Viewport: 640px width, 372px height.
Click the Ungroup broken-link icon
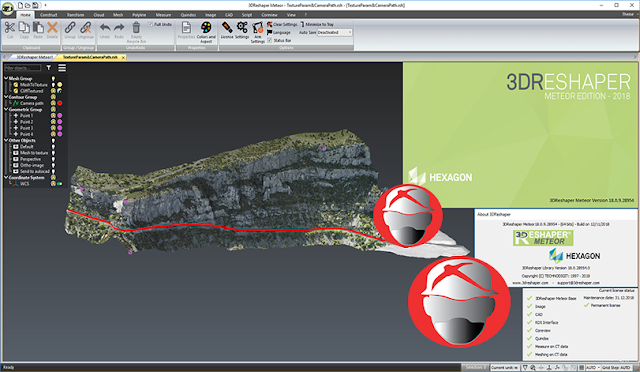click(x=85, y=28)
